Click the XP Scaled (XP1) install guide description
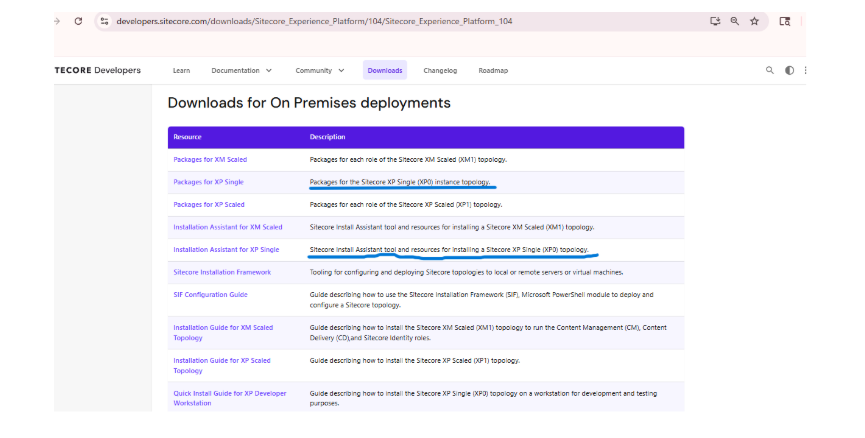The image size is (865, 438). pos(415,361)
